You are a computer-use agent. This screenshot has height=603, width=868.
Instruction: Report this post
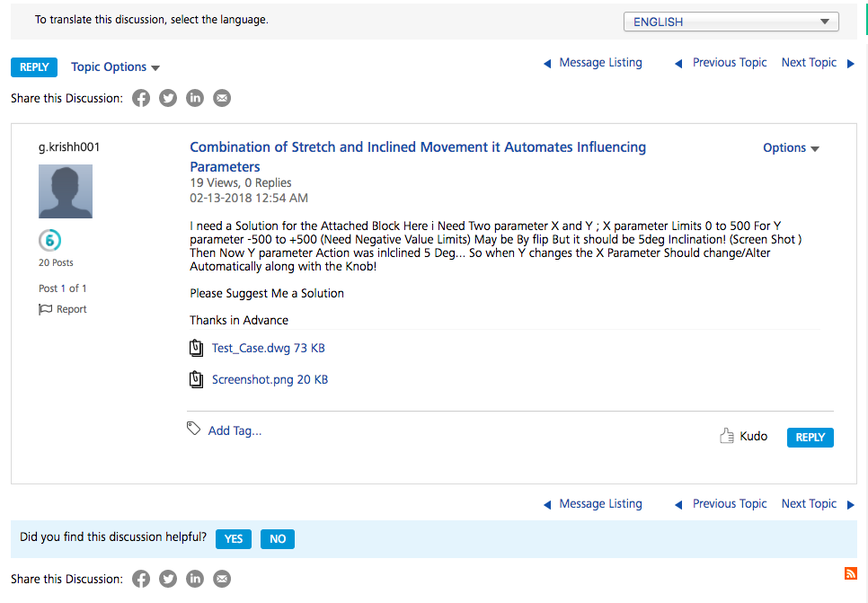(63, 309)
